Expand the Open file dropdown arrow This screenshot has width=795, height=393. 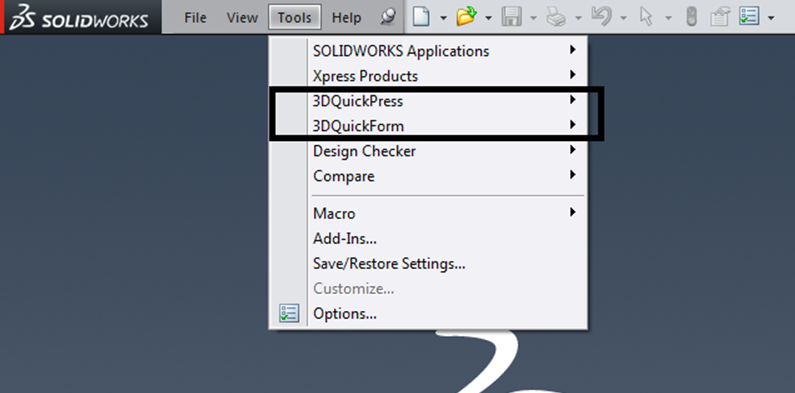[488, 18]
